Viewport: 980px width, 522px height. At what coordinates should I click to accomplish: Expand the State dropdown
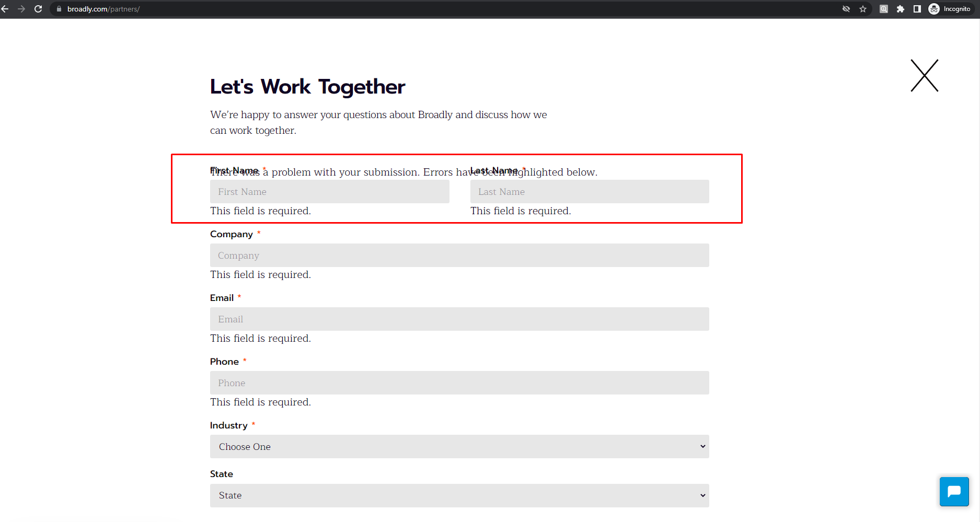(x=459, y=495)
